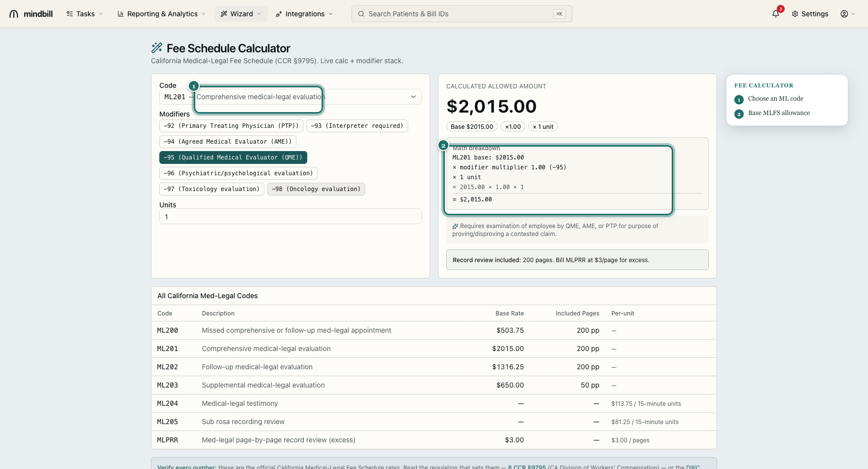Open the notifications bell

tap(776, 14)
